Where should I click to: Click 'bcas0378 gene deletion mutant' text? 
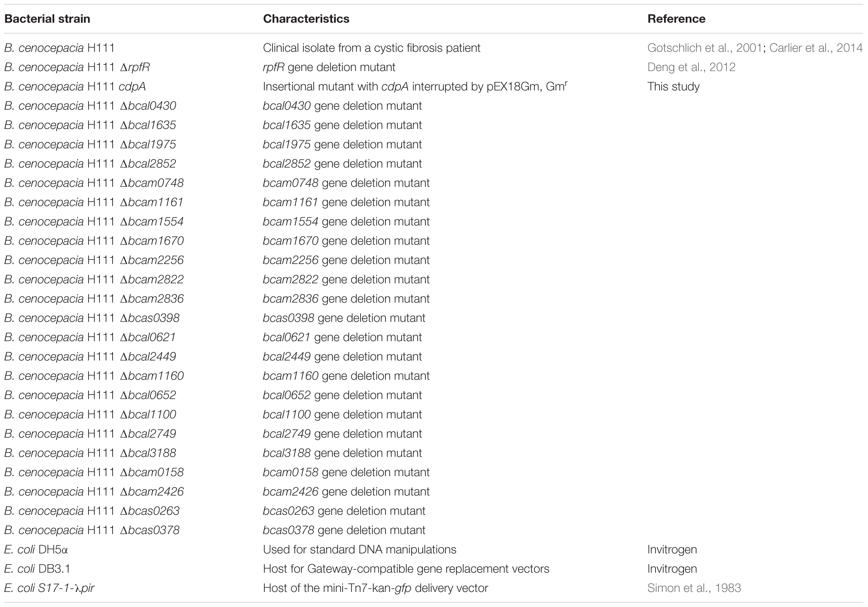pos(344,530)
